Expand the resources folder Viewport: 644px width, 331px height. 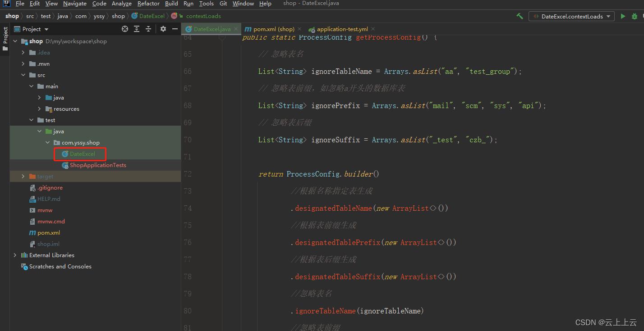[40, 109]
